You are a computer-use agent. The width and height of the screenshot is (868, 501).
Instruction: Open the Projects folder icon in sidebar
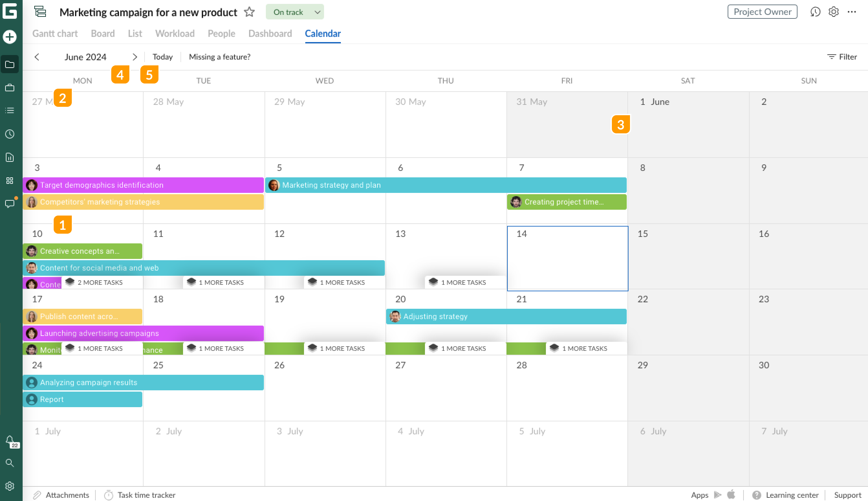click(10, 64)
